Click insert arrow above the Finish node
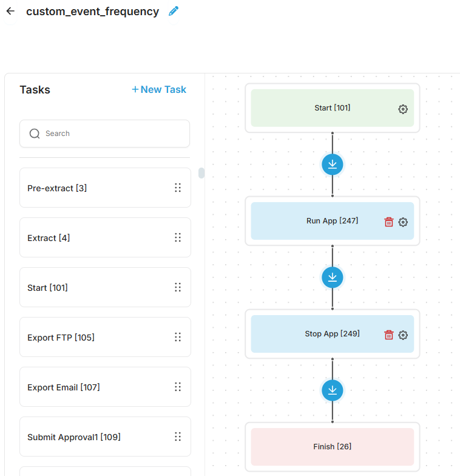Viewport: 460px width, 476px height. pyautogui.click(x=333, y=390)
